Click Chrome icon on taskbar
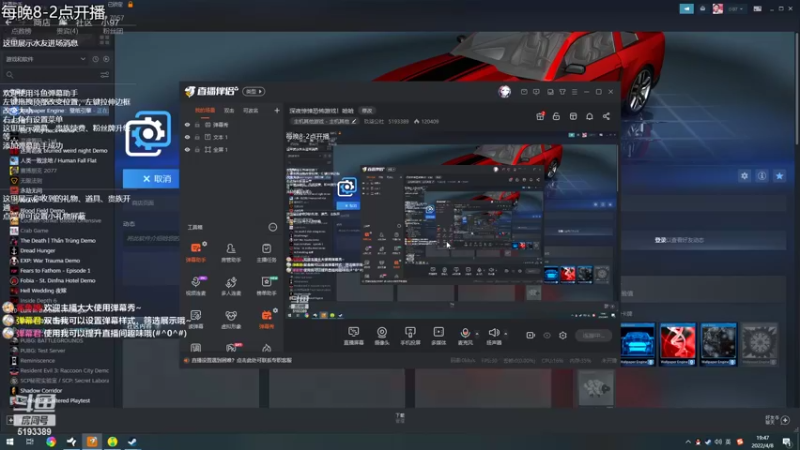The width and height of the screenshot is (800, 450). [x=51, y=442]
